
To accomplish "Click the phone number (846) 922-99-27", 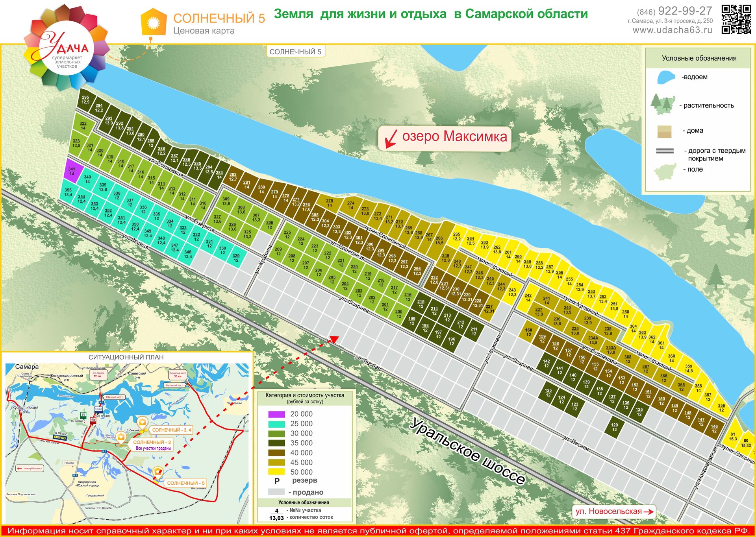I will 674,11.
